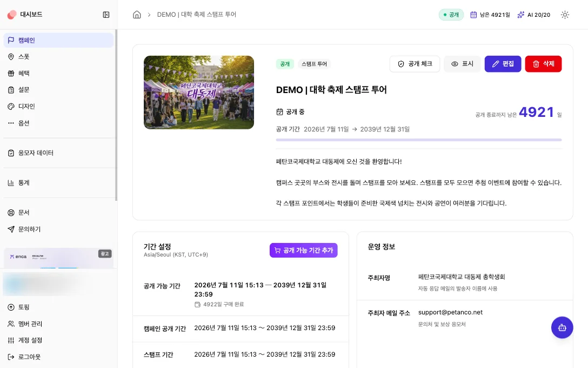Click the enca advertisement banner

tap(58, 258)
